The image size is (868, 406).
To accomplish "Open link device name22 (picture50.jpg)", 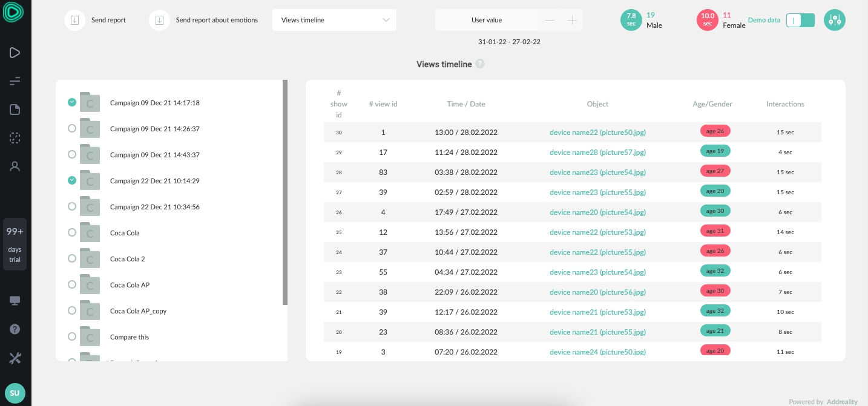I will coord(597,133).
